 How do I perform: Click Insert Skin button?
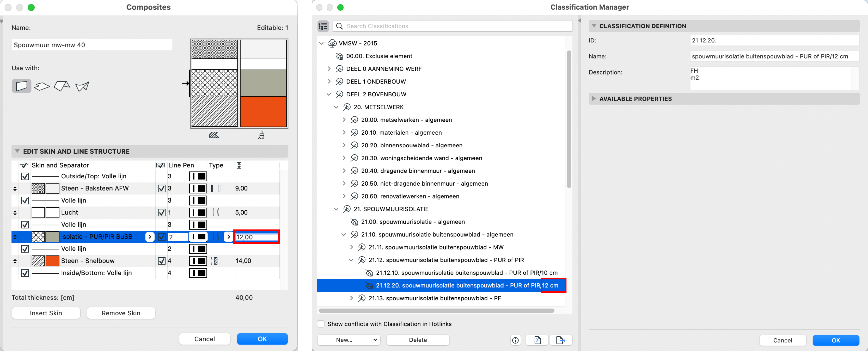[46, 313]
